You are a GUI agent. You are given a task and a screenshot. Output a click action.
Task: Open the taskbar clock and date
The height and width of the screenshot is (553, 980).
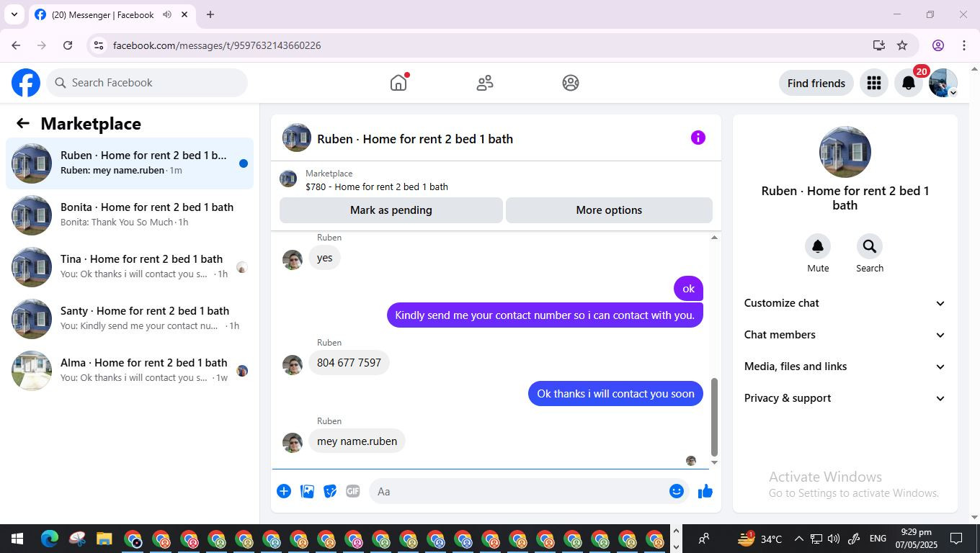(916, 539)
